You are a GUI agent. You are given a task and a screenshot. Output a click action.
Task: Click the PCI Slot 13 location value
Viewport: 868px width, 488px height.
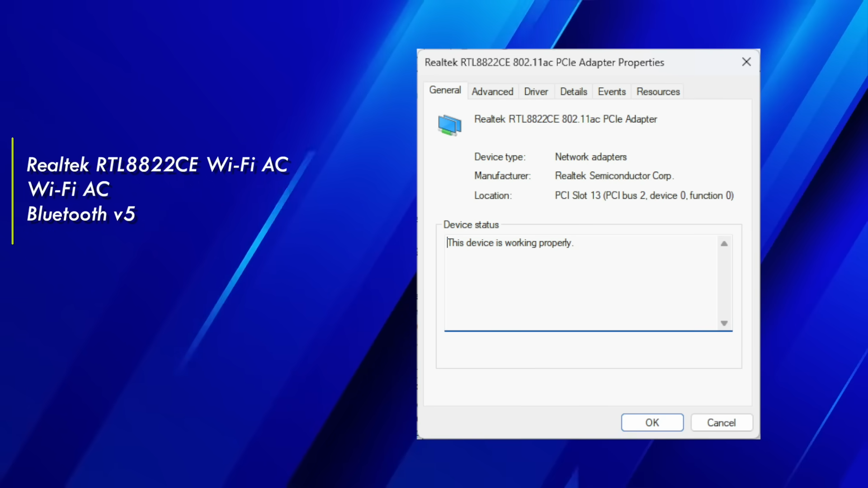644,196
